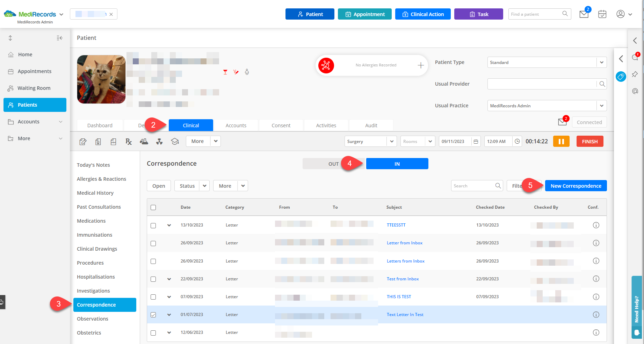Check the TTEESSTT letter row checkbox
Viewport: 644px width, 344px height.
coord(153,225)
